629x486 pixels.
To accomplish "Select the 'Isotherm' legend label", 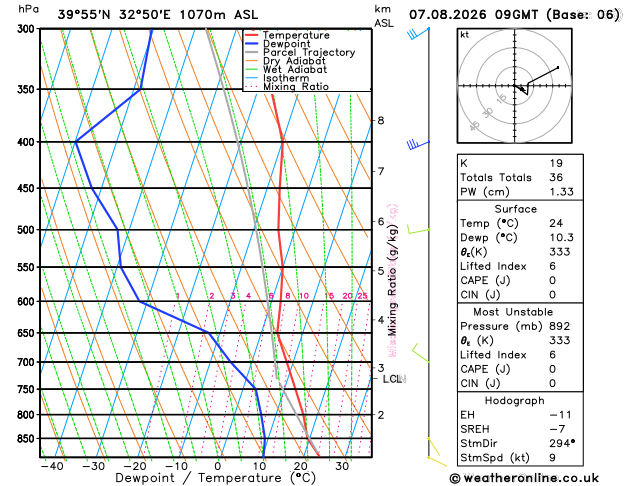I will tap(286, 78).
